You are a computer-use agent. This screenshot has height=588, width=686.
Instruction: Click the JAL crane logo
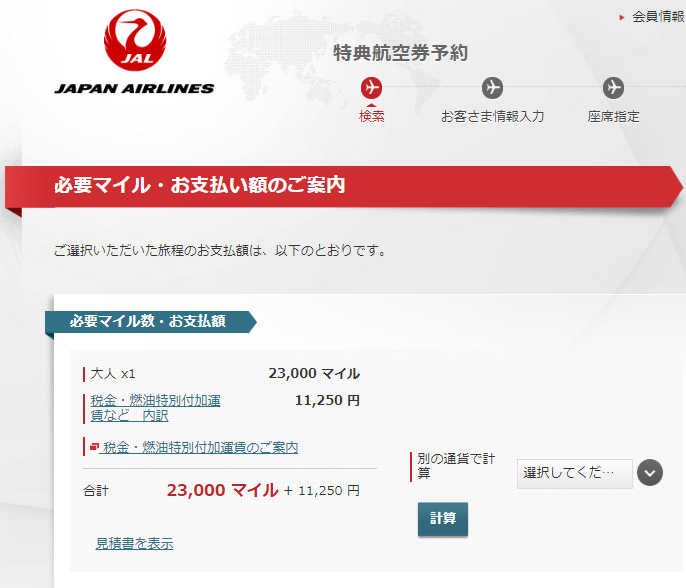(x=135, y=40)
